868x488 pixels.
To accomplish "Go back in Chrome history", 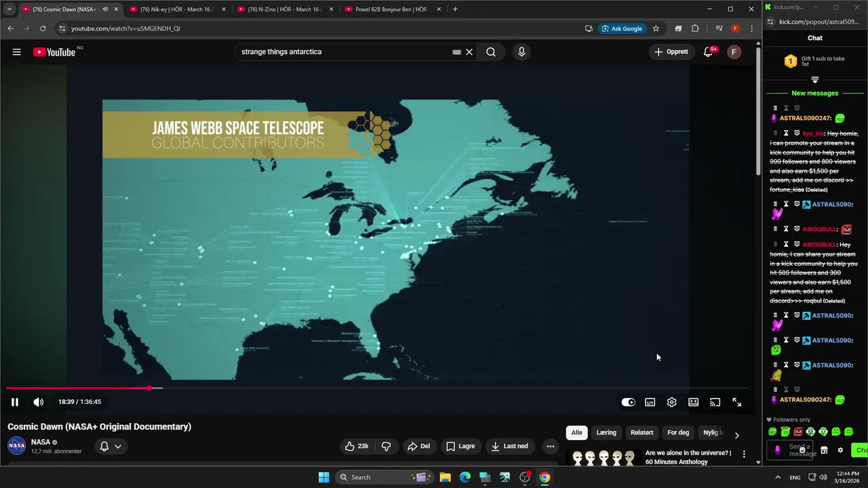I will (x=10, y=28).
